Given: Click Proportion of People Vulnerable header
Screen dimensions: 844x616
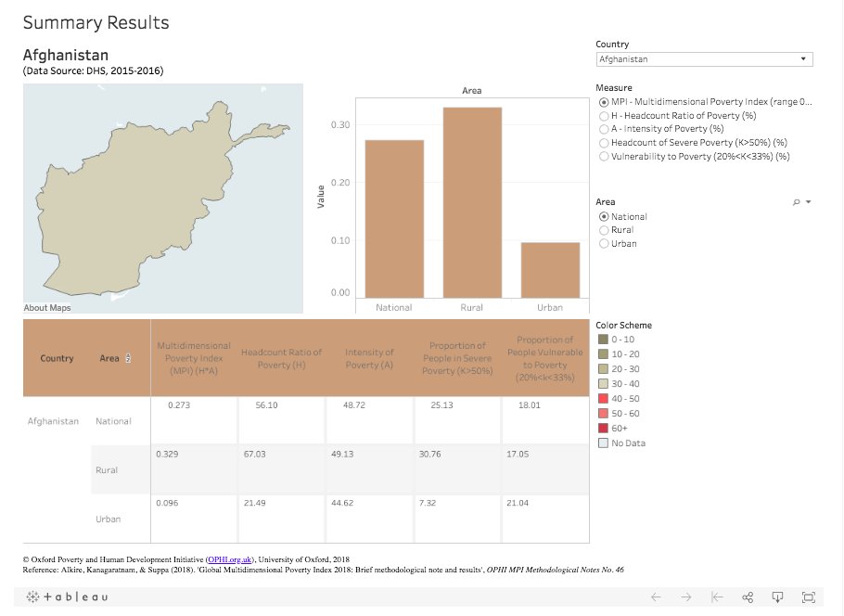Looking at the screenshot, I should [544, 358].
